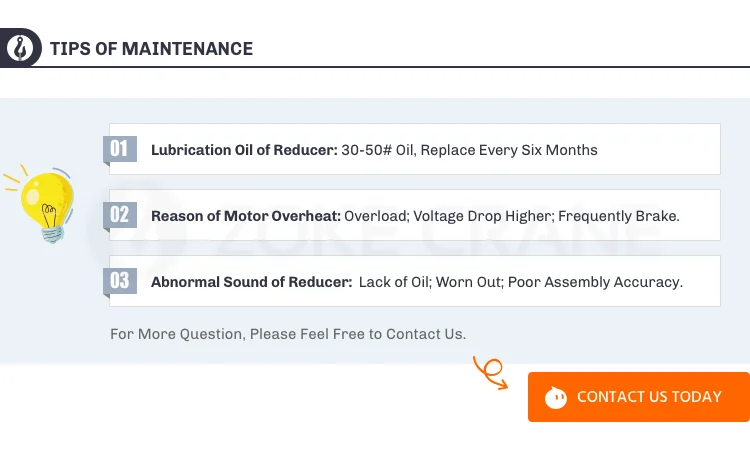Click the yellow lightbulb icon
Image resolution: width=750 pixels, height=460 pixels.
[x=43, y=203]
